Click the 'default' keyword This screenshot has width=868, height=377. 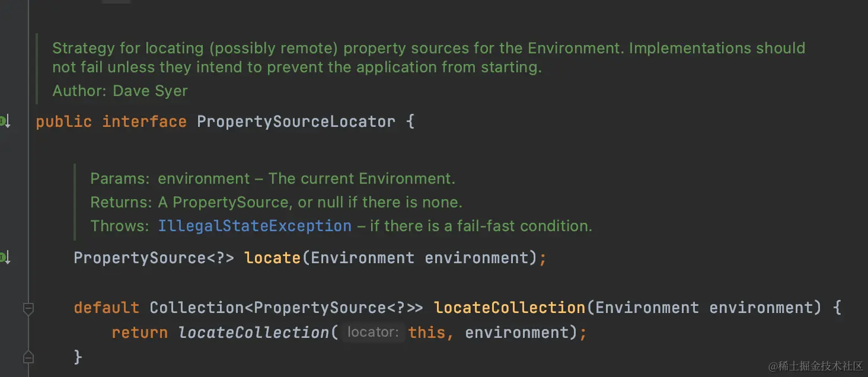tap(107, 308)
